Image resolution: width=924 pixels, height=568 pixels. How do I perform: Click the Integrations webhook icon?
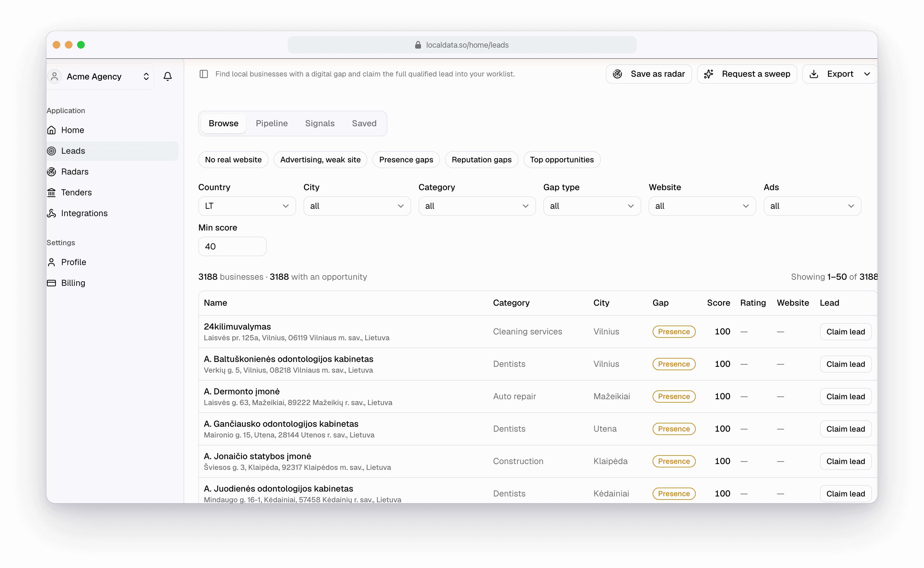click(51, 213)
